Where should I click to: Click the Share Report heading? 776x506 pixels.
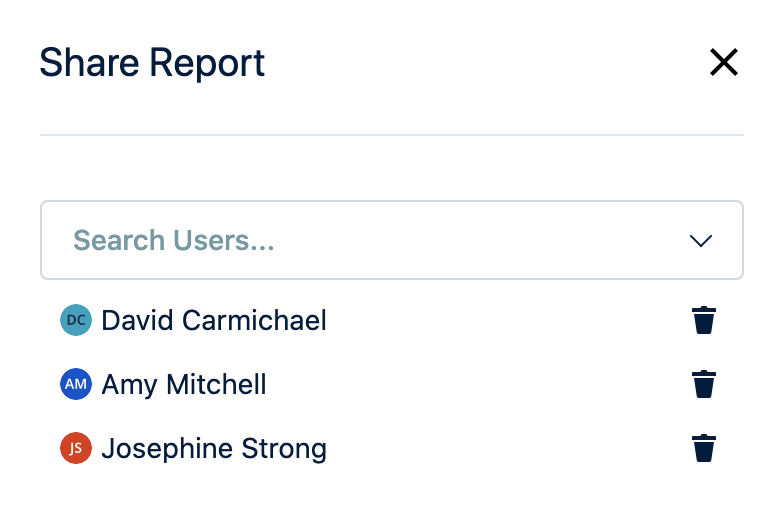(152, 63)
